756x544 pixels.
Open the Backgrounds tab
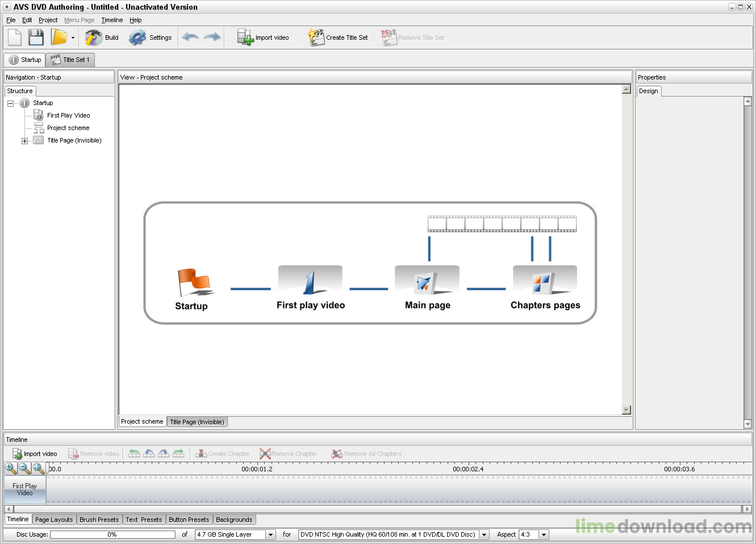pos(234,520)
